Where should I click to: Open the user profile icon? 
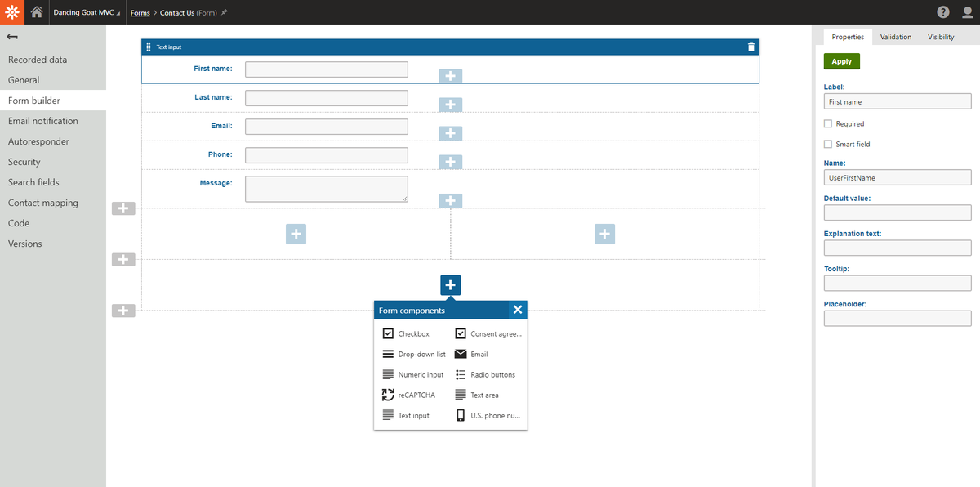[967, 11]
